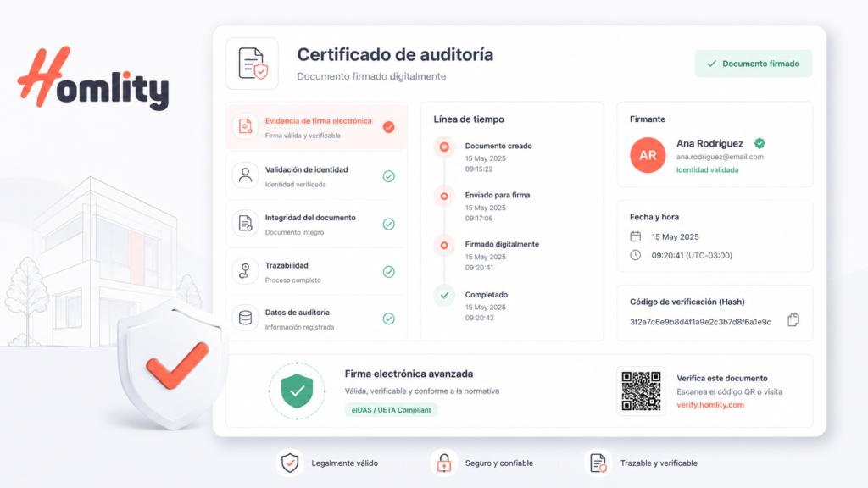The height and width of the screenshot is (488, 868).
Task: Open Integridad del documento section
Action: click(316, 224)
